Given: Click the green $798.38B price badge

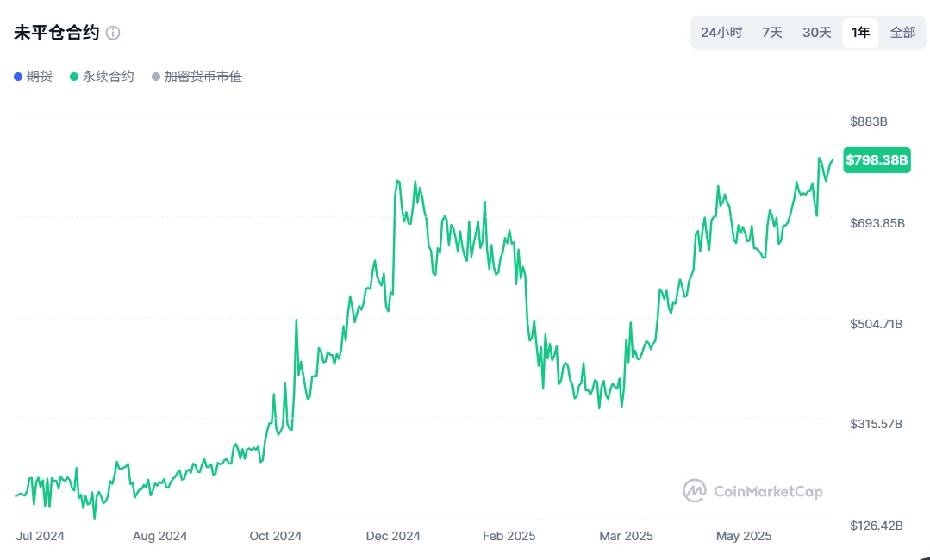Looking at the screenshot, I should 877,160.
